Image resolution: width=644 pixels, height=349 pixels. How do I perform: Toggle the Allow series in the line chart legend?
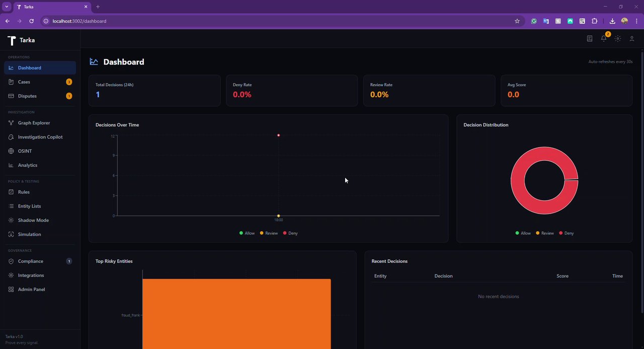click(247, 233)
